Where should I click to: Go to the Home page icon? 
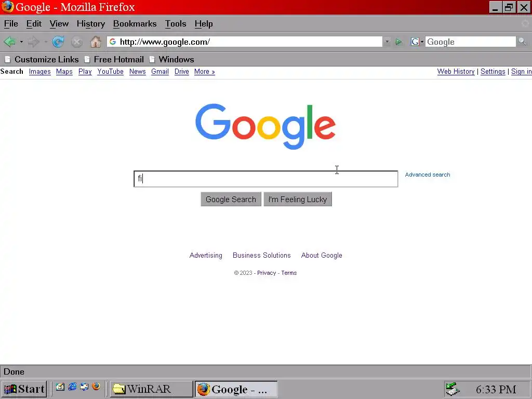96,42
